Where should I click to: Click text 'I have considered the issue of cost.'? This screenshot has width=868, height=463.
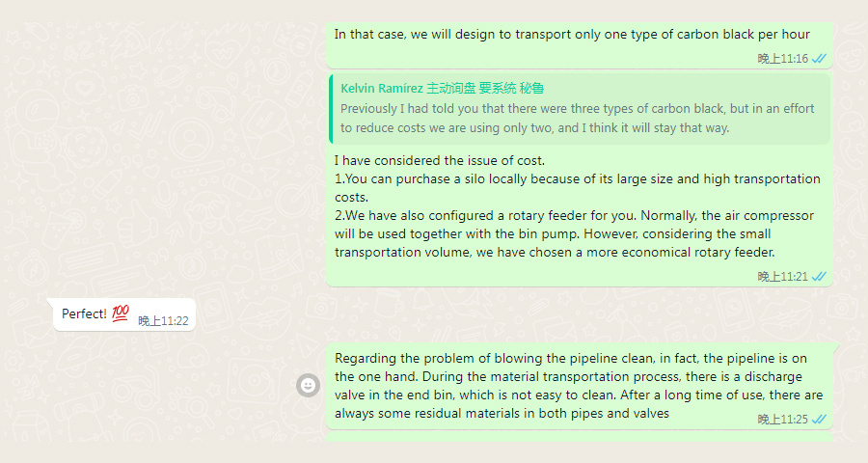[x=440, y=161]
